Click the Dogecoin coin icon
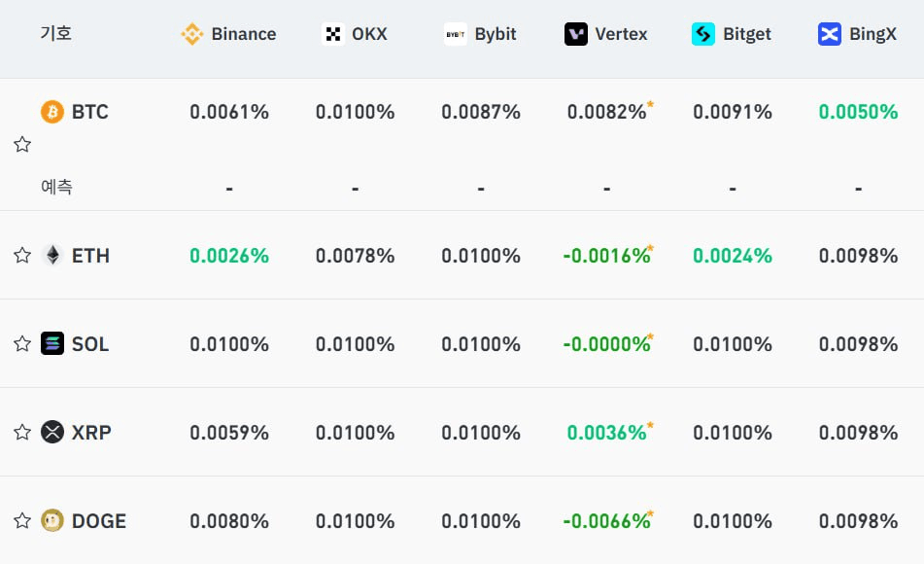This screenshot has width=924, height=564. tap(52, 521)
